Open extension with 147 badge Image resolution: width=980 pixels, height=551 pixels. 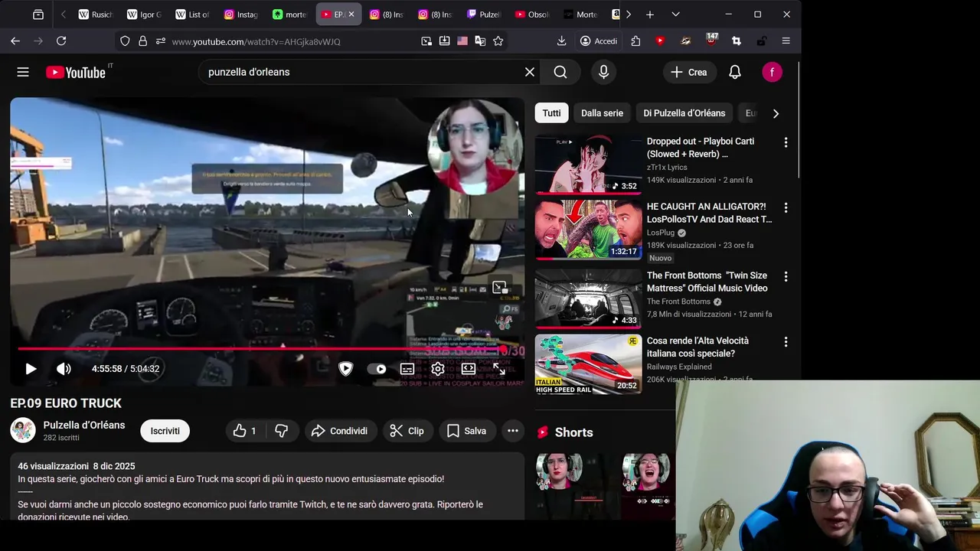click(711, 40)
